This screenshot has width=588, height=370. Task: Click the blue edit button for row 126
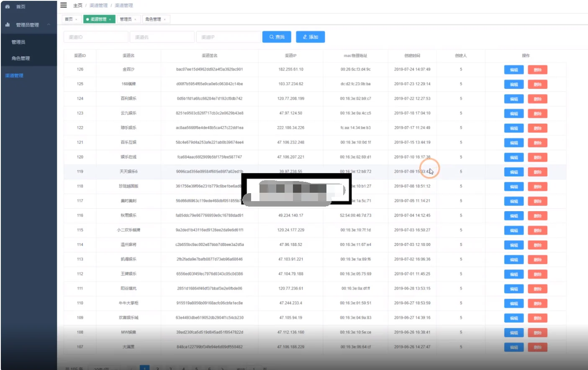click(514, 70)
